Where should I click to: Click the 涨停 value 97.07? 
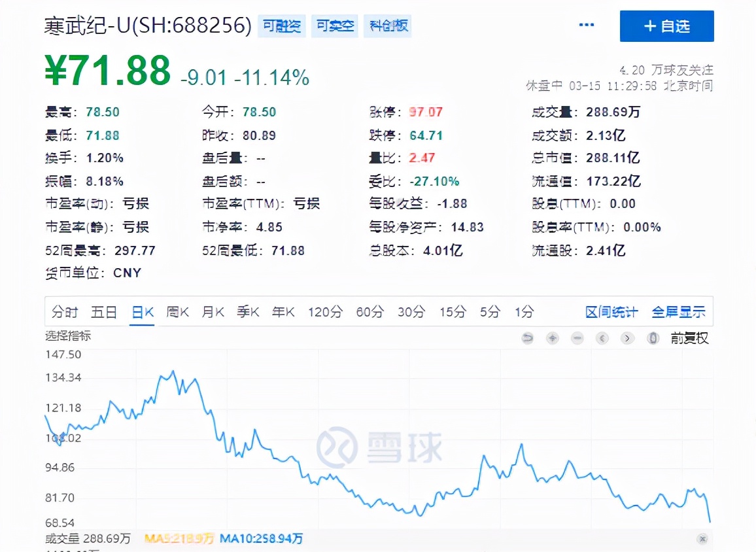click(x=426, y=112)
